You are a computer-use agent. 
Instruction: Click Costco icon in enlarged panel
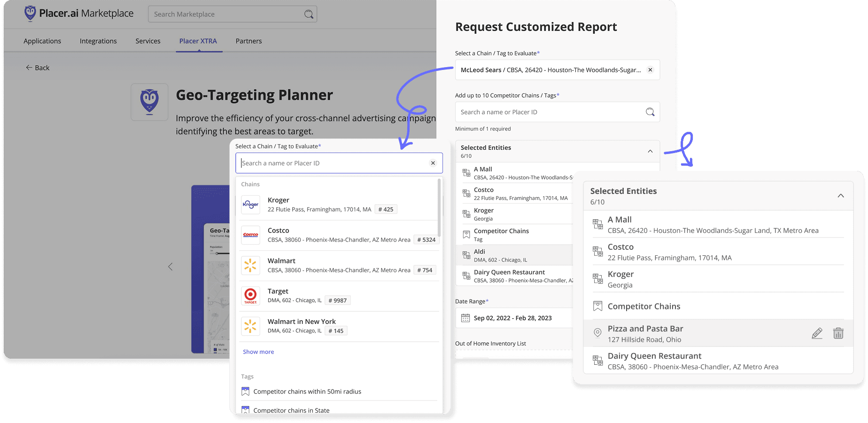(597, 252)
